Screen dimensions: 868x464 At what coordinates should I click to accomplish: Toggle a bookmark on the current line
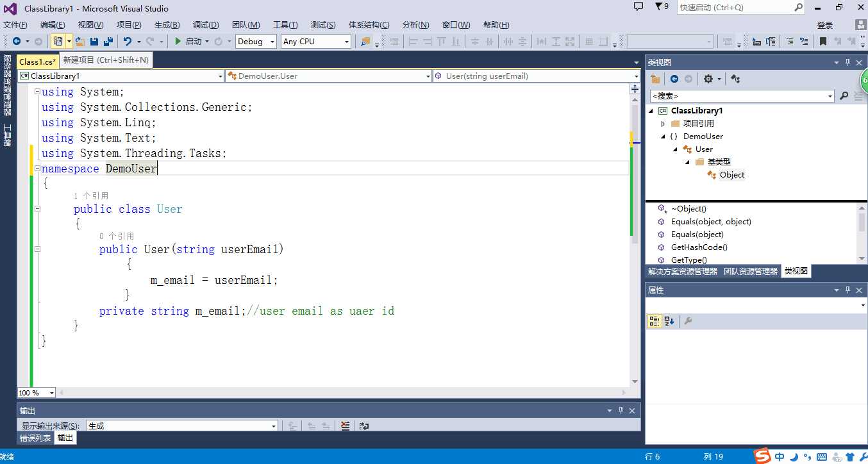point(823,41)
